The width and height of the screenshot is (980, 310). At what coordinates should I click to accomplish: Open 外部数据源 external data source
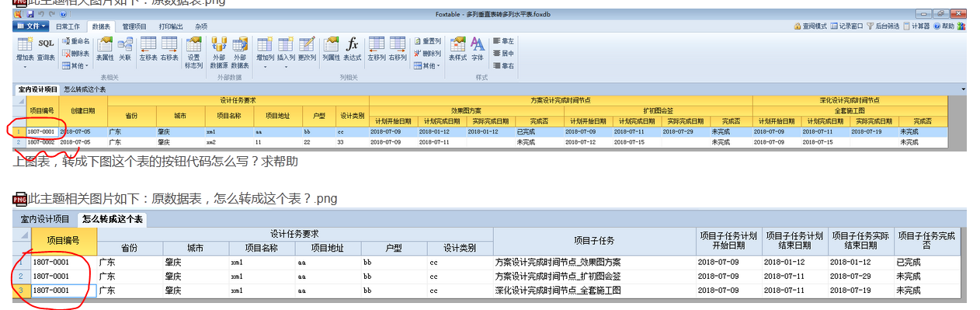(x=219, y=53)
